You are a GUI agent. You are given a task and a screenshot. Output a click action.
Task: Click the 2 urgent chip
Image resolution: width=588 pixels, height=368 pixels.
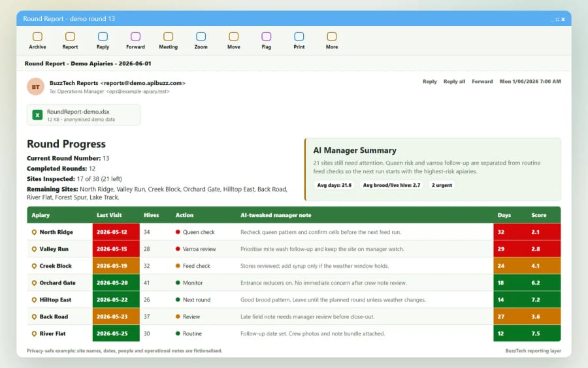coord(442,185)
